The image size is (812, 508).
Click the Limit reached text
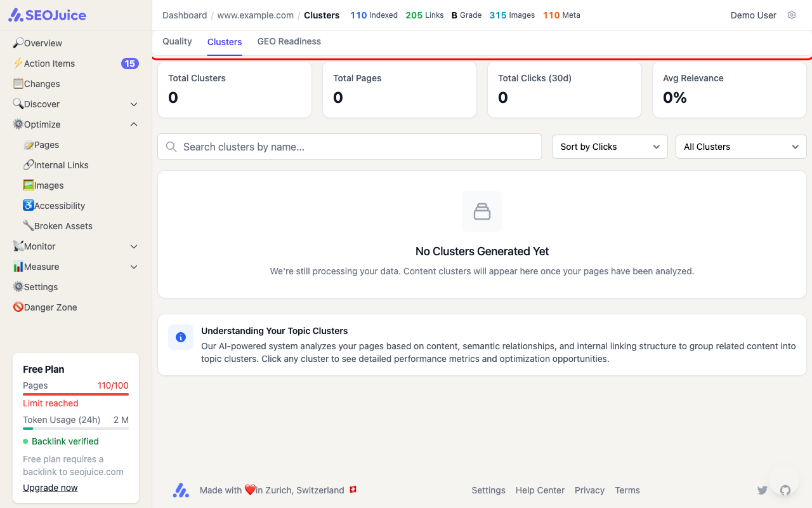click(x=51, y=403)
